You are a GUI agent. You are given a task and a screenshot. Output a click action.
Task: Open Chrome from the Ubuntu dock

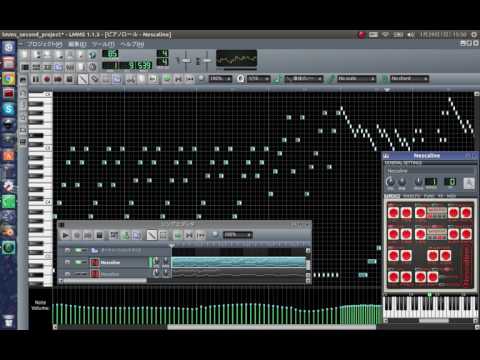pyautogui.click(x=9, y=78)
